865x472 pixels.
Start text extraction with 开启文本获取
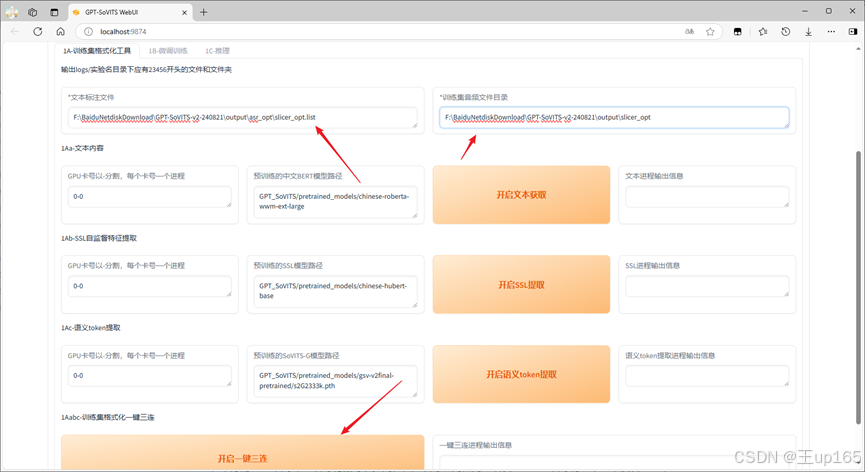point(521,195)
